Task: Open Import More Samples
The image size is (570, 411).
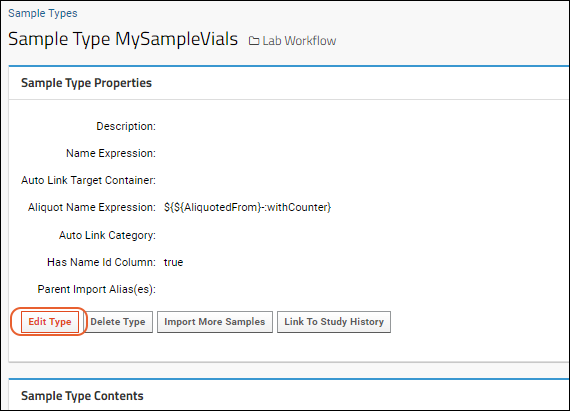Action: pos(214,322)
